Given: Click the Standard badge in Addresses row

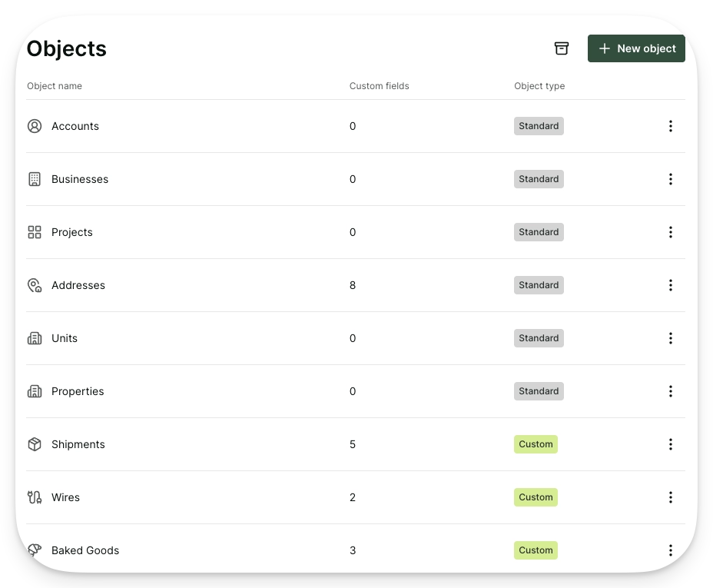Looking at the screenshot, I should (539, 285).
